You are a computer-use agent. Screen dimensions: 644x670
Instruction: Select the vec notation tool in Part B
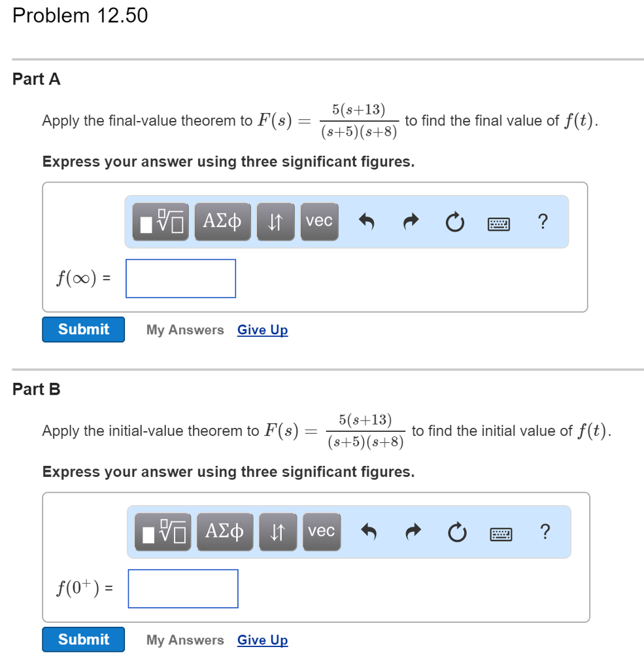pyautogui.click(x=321, y=532)
